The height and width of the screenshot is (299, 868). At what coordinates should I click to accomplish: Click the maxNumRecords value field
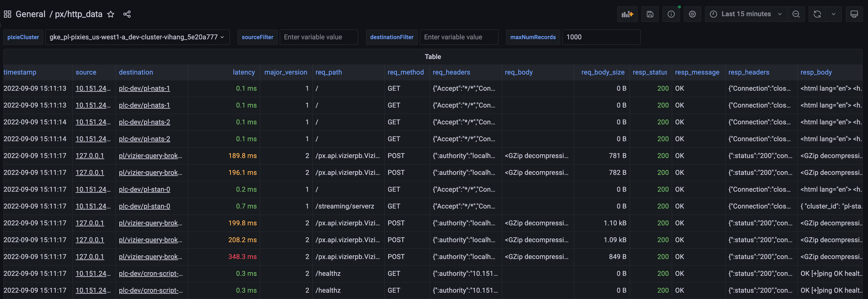coord(601,37)
